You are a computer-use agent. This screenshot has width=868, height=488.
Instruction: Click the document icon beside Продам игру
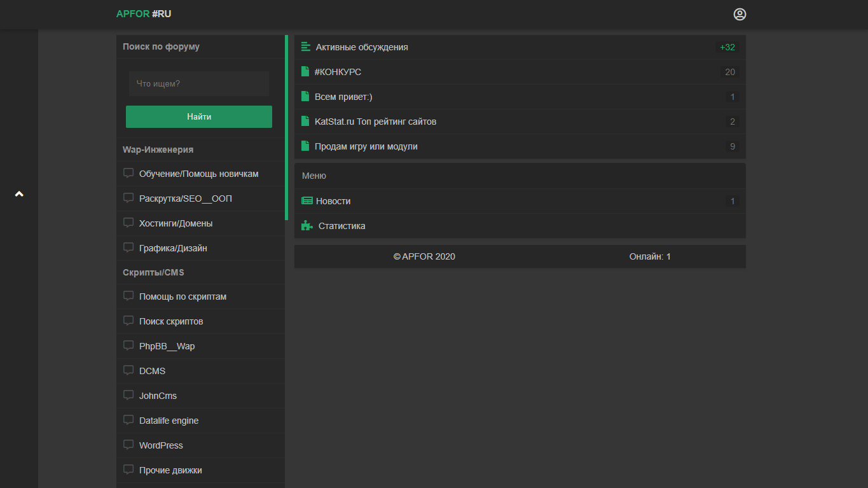305,146
